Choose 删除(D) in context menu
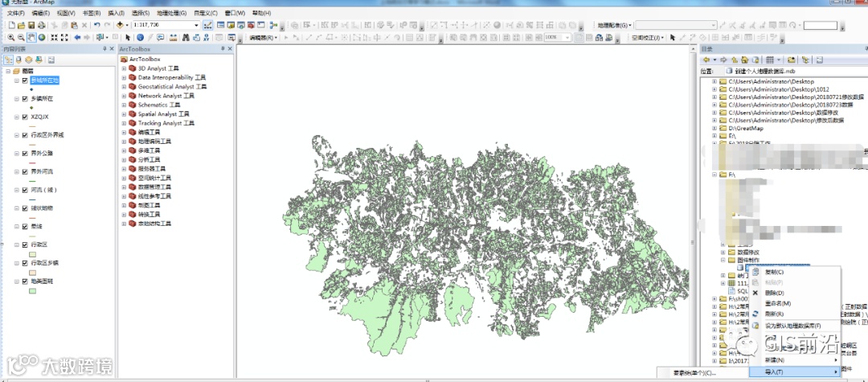This screenshot has height=382, width=868. [795, 293]
